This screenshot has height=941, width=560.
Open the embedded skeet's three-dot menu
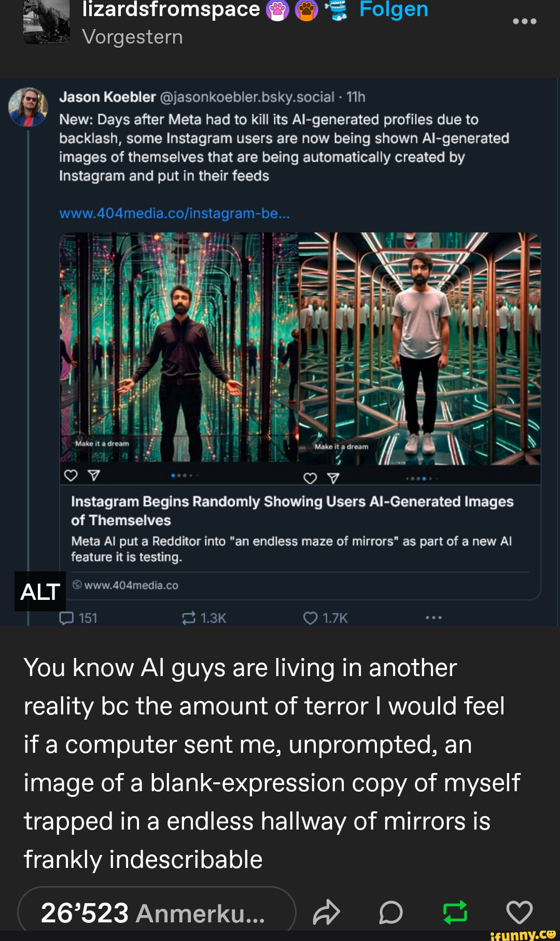pyautogui.click(x=433, y=618)
